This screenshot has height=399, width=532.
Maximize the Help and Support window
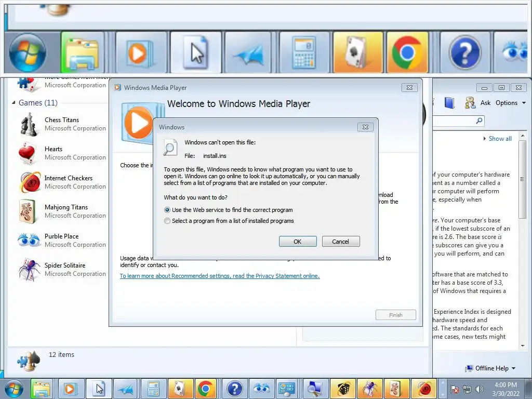pyautogui.click(x=501, y=87)
